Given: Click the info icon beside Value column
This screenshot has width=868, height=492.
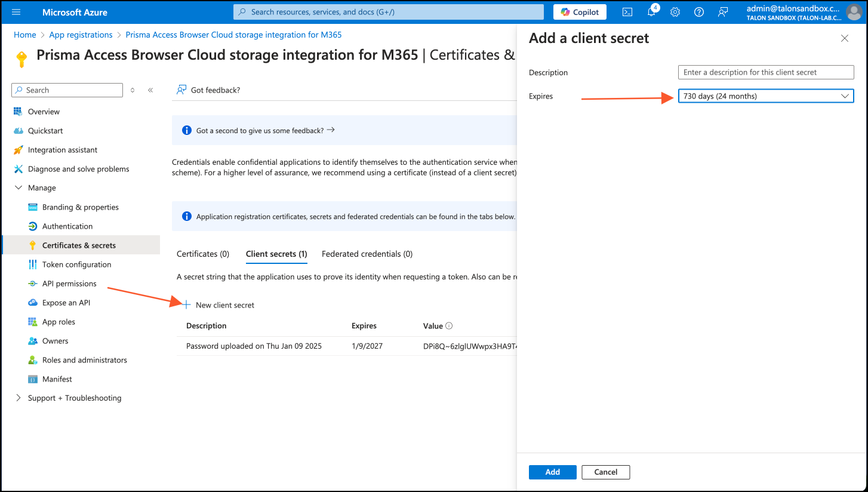Looking at the screenshot, I should point(449,326).
